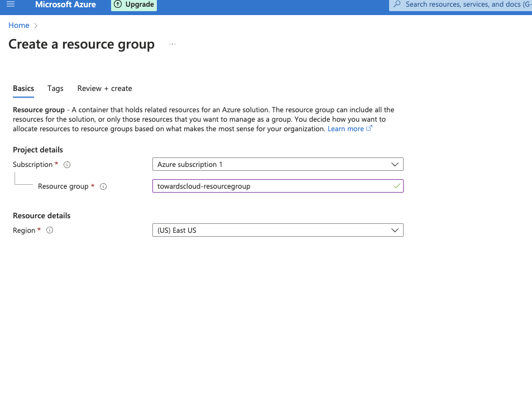
Task: Follow the Home breadcrumb link
Action: click(x=18, y=26)
